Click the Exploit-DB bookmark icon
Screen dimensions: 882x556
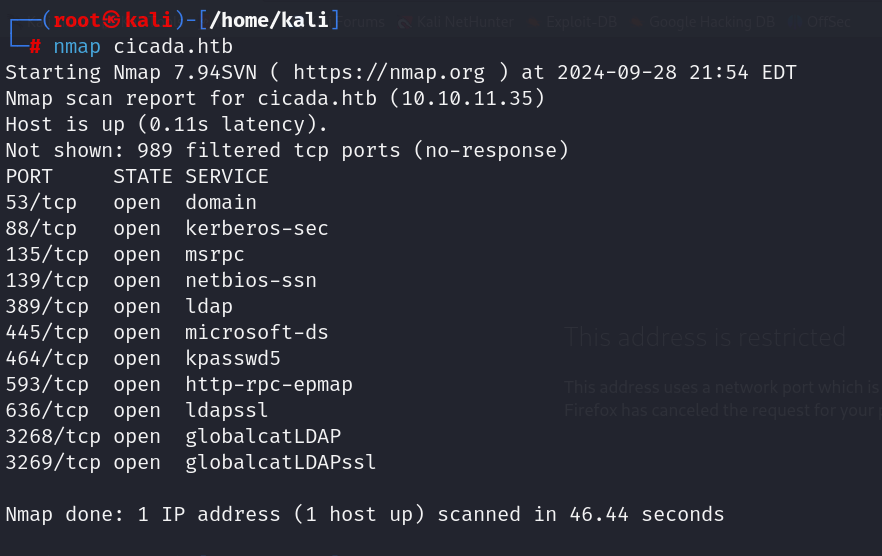tap(534, 23)
